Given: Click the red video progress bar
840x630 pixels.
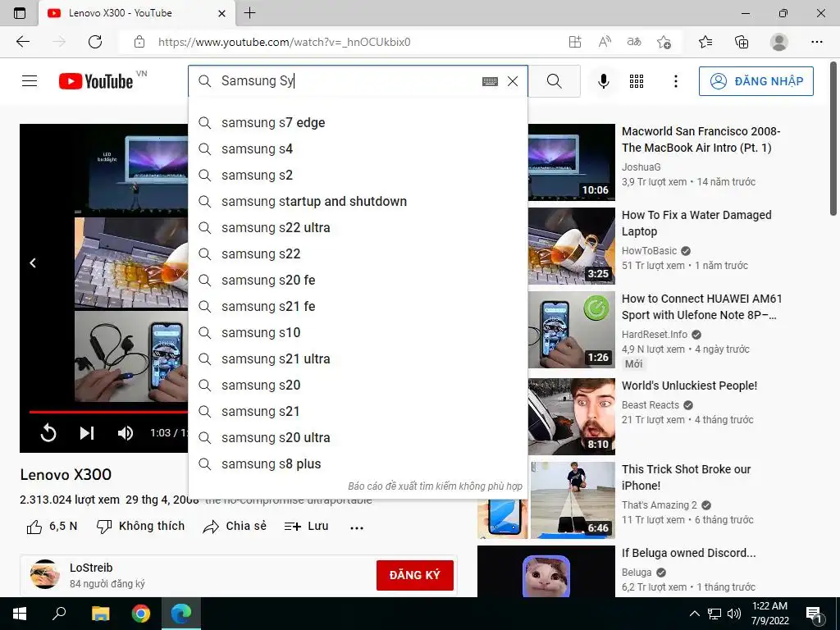Looking at the screenshot, I should 109,412.
